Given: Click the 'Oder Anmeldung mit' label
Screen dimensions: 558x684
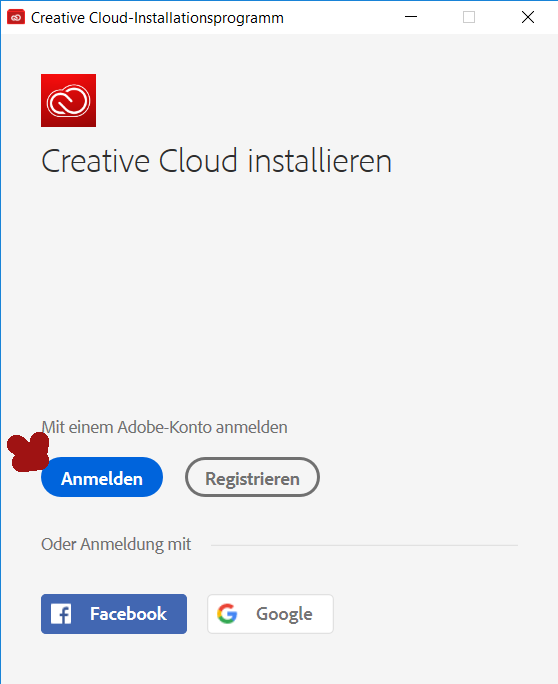Looking at the screenshot, I should 116,544.
